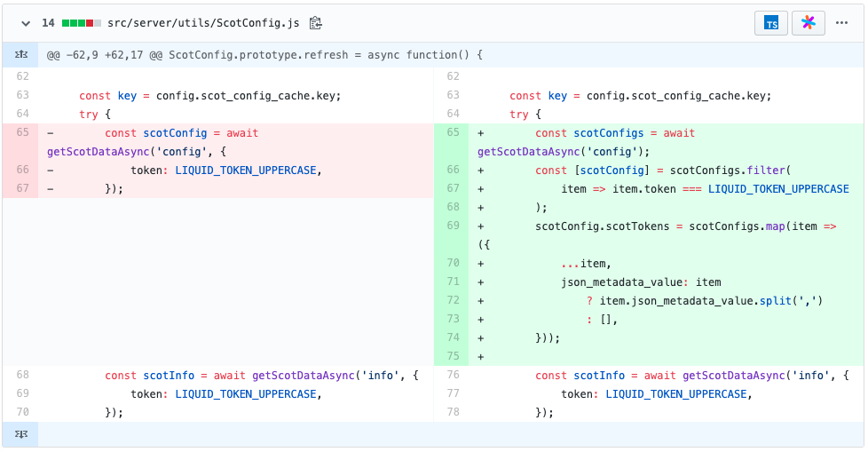Click removed line 66 token code
Screen dimensions: 868x452
[222, 170]
